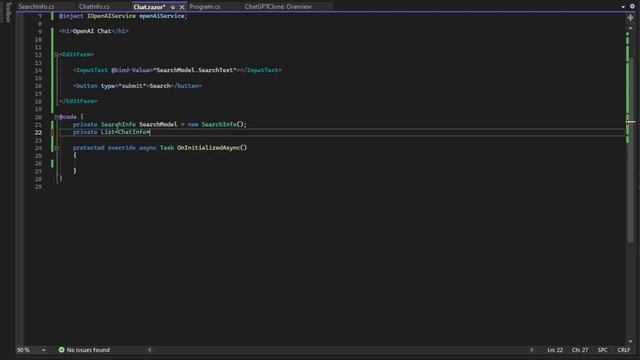The image size is (640, 360).
Task: Click the vertical scrollbar thumb
Action: tap(631, 149)
